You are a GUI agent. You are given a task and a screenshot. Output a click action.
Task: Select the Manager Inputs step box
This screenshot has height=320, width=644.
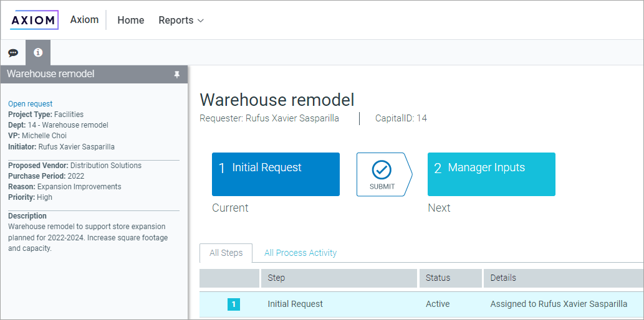coord(491,174)
